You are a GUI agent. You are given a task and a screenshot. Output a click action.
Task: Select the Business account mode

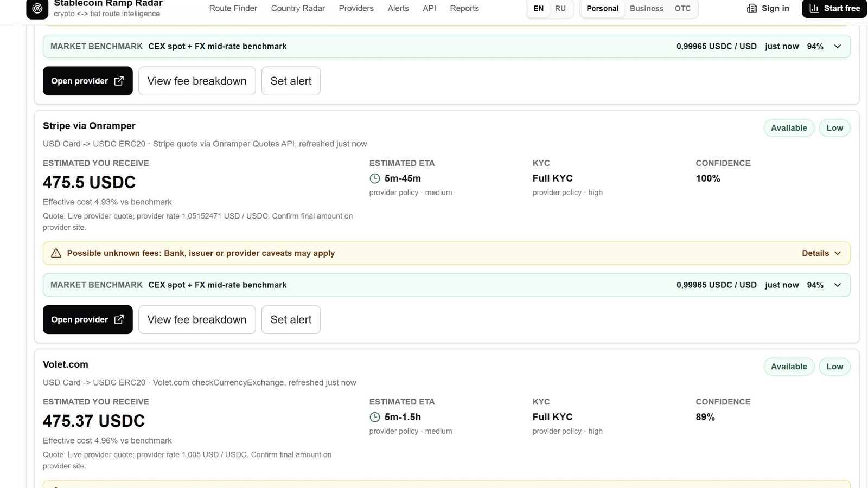tap(646, 8)
